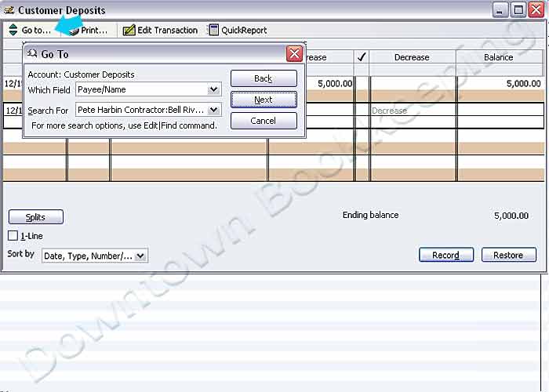Close the Go To dialog
Viewport: 549px width, 392px height.
[294, 54]
